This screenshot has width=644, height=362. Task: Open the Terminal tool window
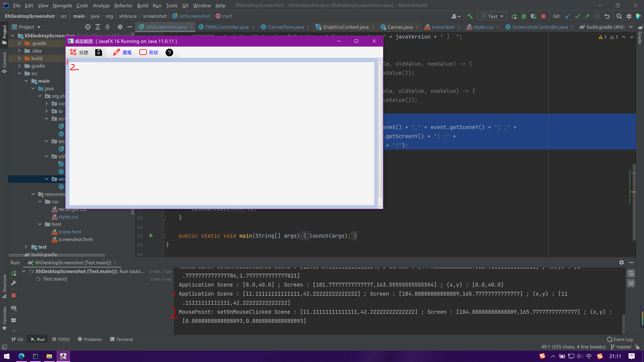[x=121, y=339]
